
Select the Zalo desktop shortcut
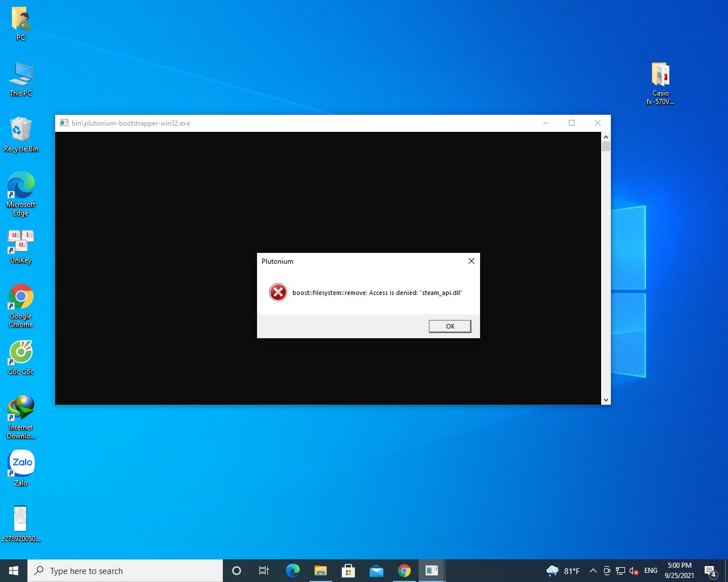21,468
